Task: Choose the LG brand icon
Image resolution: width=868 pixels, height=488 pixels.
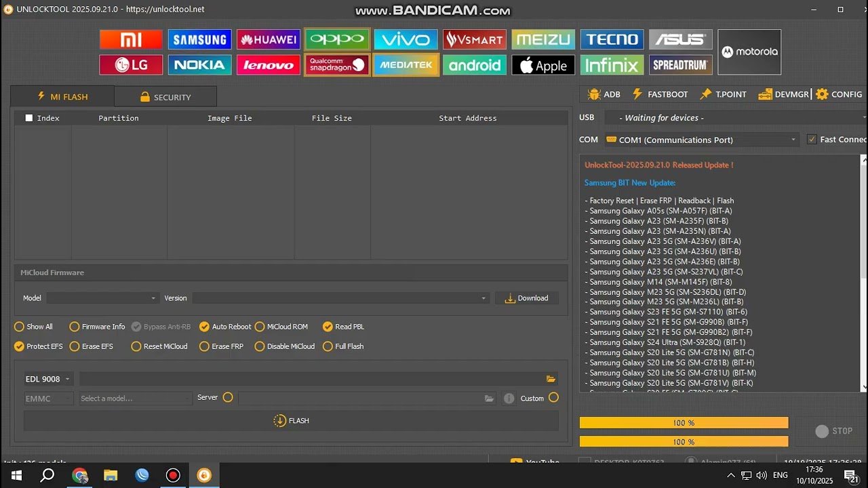Action: point(131,65)
